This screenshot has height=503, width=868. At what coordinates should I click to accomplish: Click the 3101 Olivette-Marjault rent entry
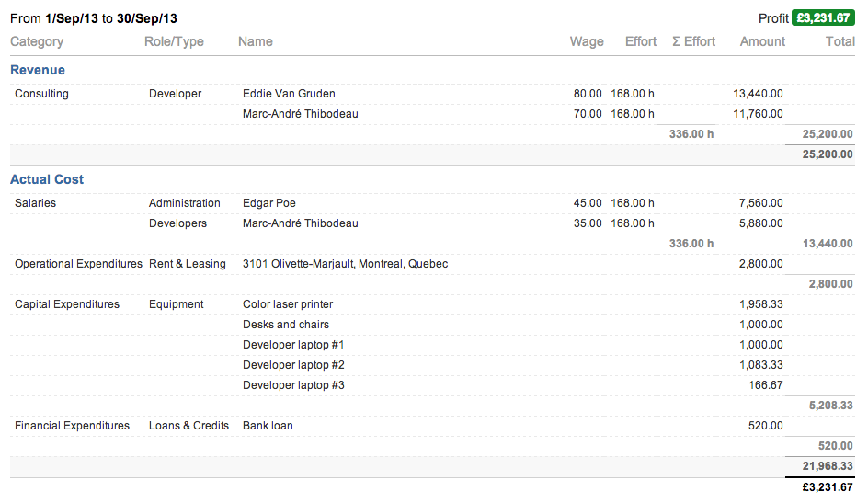pyautogui.click(x=345, y=264)
